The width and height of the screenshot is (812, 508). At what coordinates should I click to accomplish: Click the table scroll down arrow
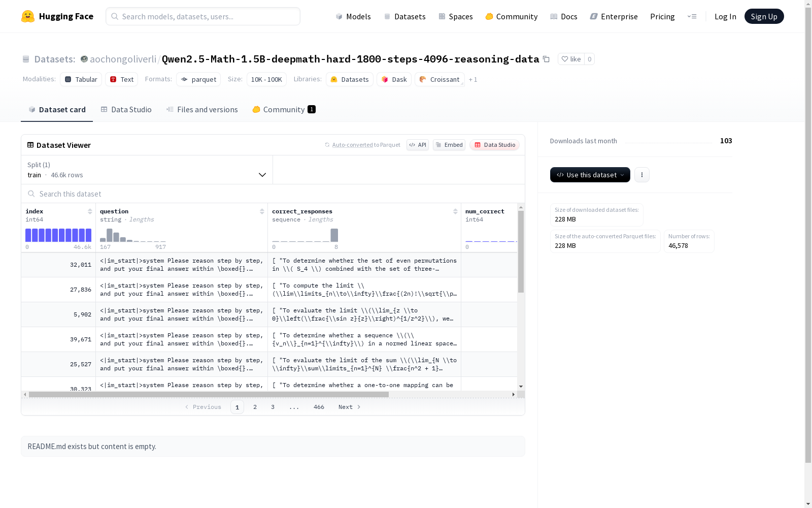(x=521, y=387)
